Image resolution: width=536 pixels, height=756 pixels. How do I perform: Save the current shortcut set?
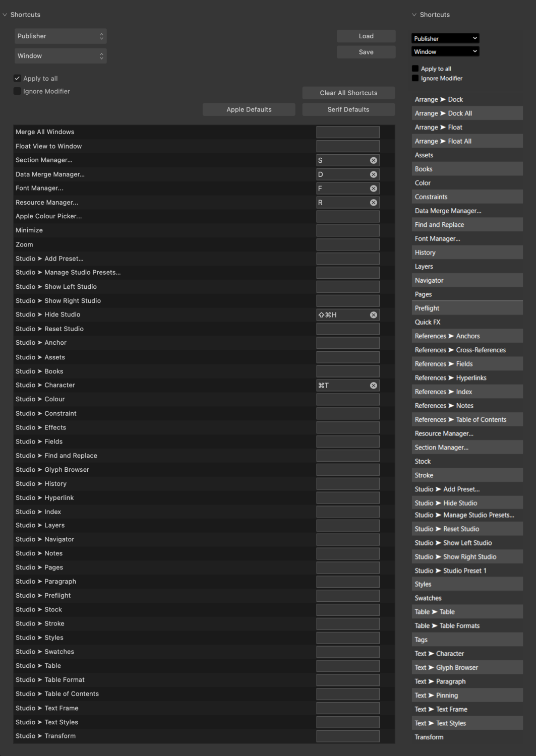366,52
